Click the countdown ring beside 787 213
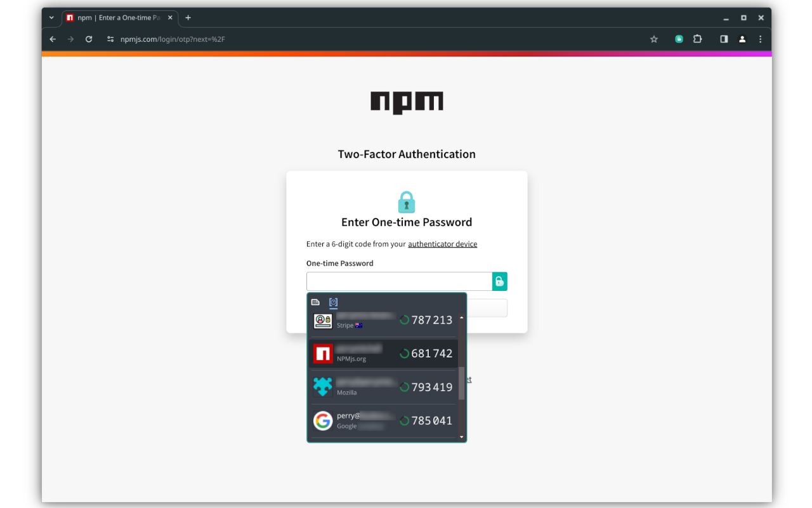Screen dimensions: 812x508 (x=404, y=320)
